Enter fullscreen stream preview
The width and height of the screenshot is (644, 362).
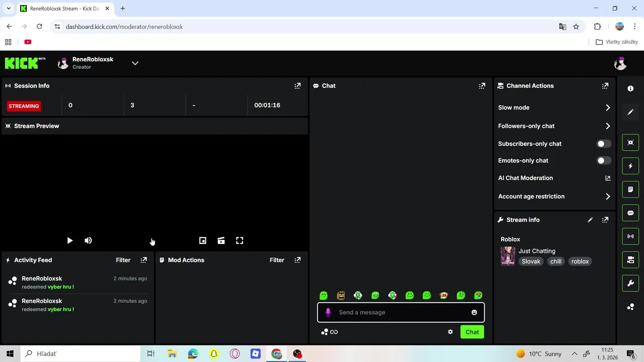[x=239, y=241]
